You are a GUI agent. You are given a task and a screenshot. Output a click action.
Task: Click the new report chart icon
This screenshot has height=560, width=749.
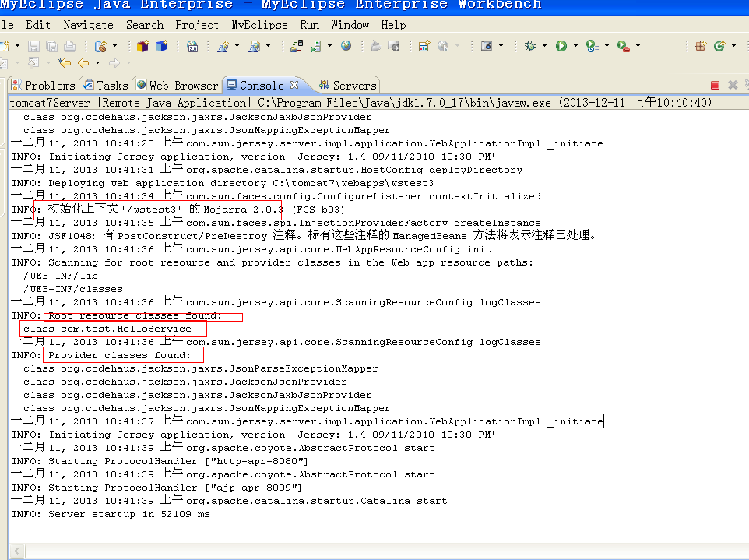pyautogui.click(x=424, y=46)
